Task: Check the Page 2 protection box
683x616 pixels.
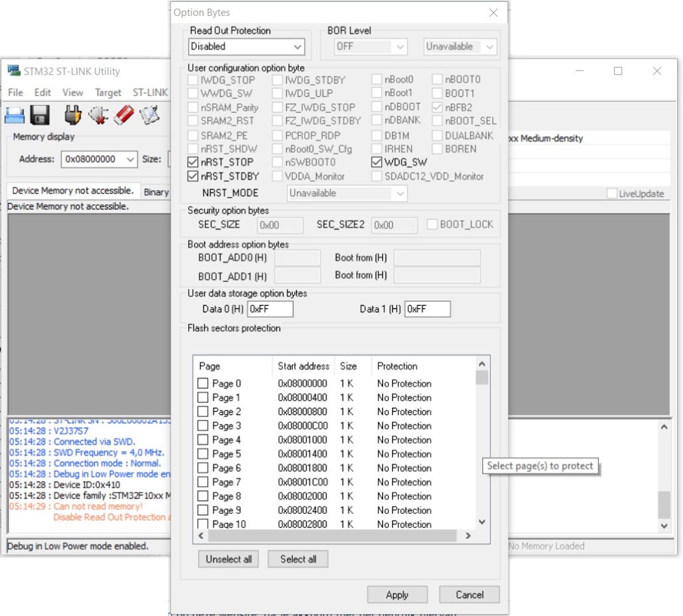Action: click(203, 412)
